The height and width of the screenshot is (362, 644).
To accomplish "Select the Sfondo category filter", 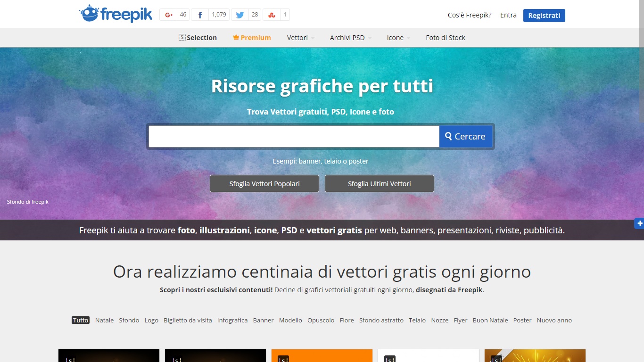I will pos(129,320).
